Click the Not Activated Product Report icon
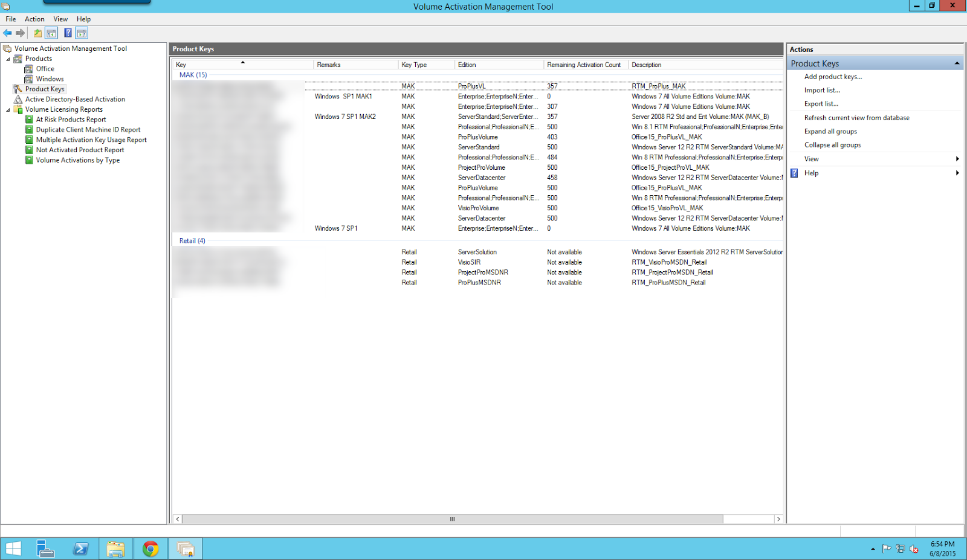The width and height of the screenshot is (967, 560). [28, 150]
